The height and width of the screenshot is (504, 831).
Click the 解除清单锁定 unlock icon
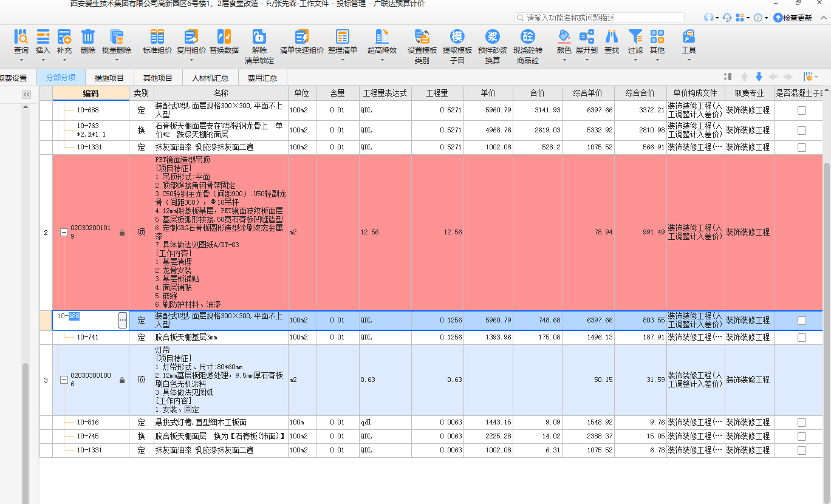point(259,36)
